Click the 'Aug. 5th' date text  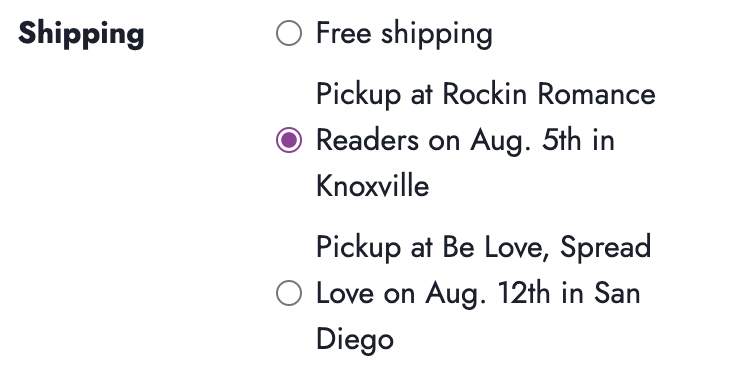(x=525, y=141)
